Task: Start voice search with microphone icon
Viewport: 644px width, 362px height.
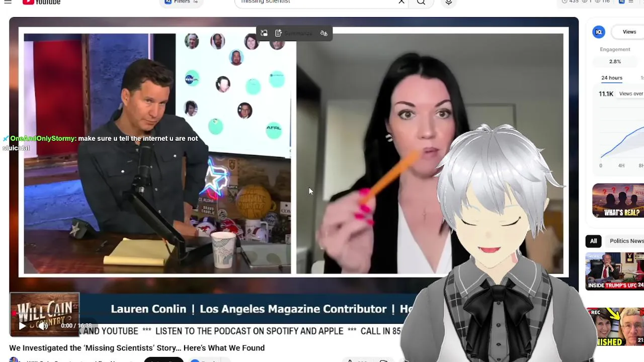Action: 449,3
